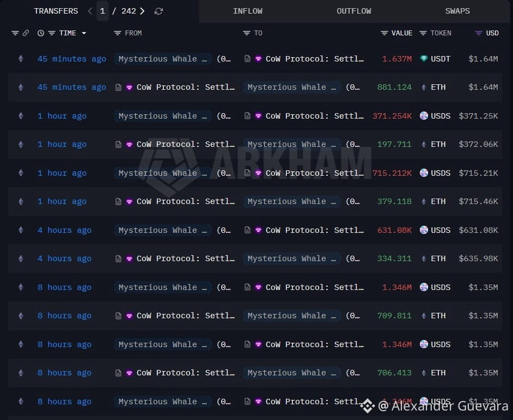Open the 45 minutes ago USDT transaction link

[x=72, y=59]
